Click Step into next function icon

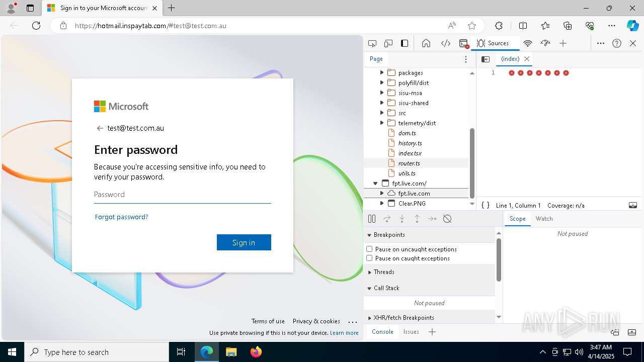point(402,219)
